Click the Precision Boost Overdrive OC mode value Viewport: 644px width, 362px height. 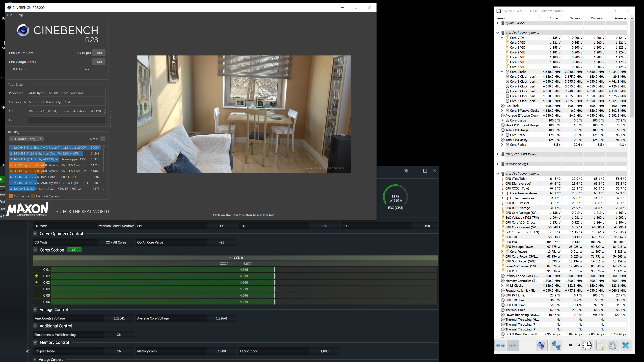click(116, 226)
